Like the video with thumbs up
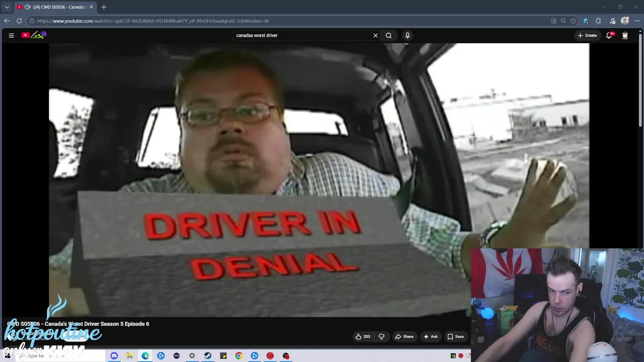The width and height of the screenshot is (644, 362). click(362, 336)
